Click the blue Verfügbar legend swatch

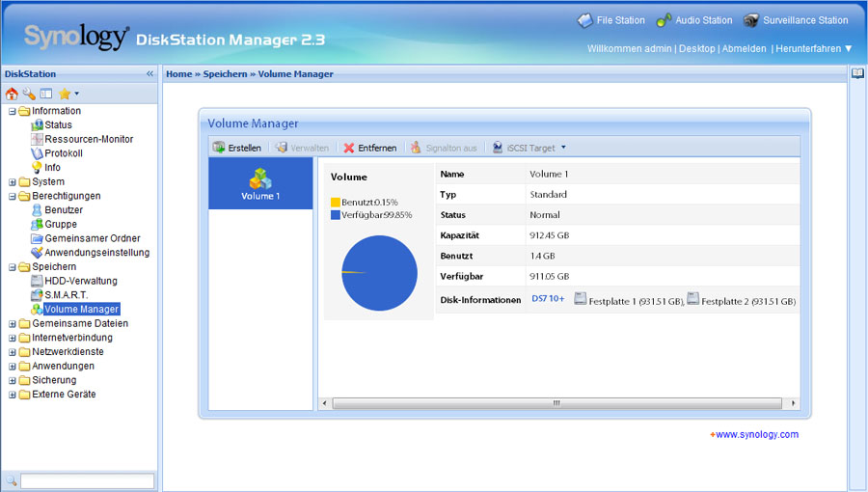(335, 215)
